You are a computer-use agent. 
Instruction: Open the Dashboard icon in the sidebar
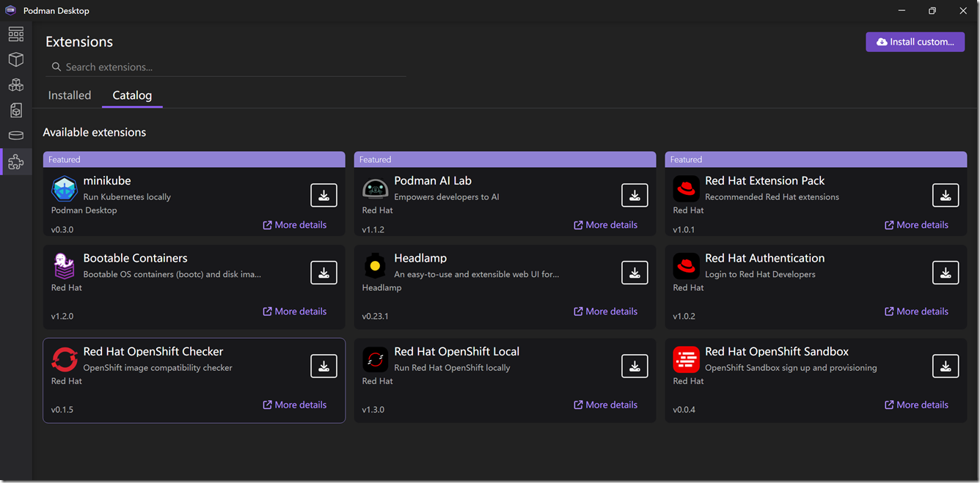[x=16, y=34]
